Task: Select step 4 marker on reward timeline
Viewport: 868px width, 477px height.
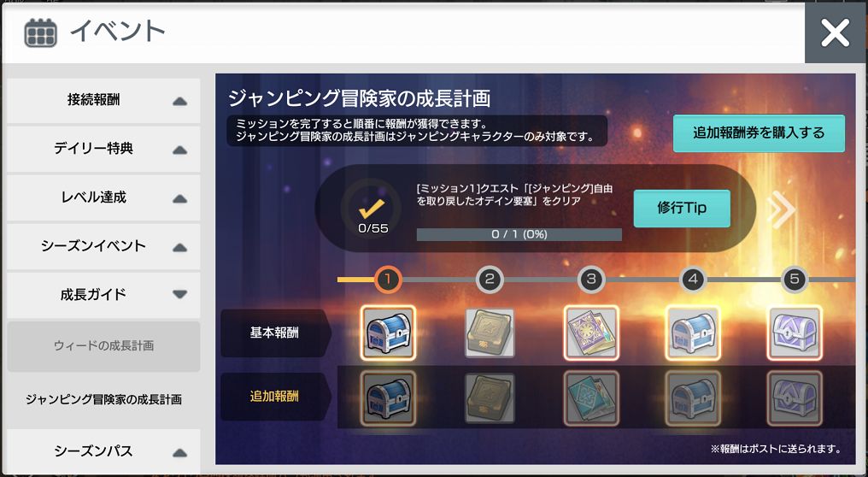Action: (693, 280)
